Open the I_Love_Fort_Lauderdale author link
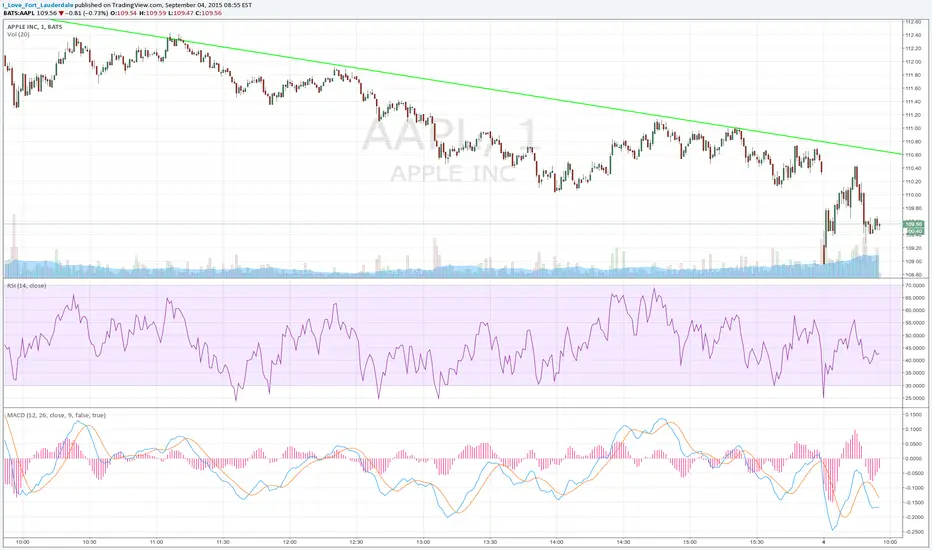The width and height of the screenshot is (932, 550). (37, 5)
